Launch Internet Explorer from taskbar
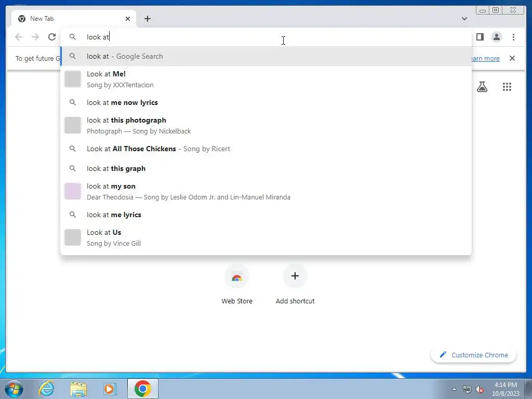532x399 pixels. (46, 389)
